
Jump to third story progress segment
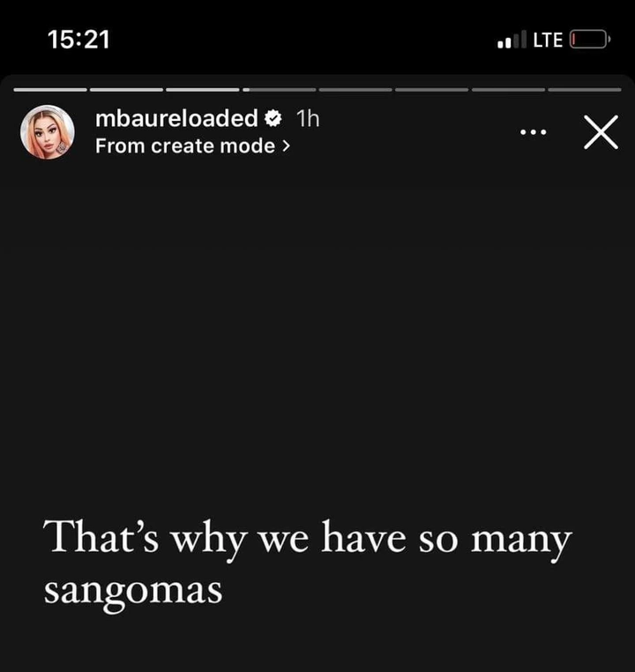coord(203,90)
